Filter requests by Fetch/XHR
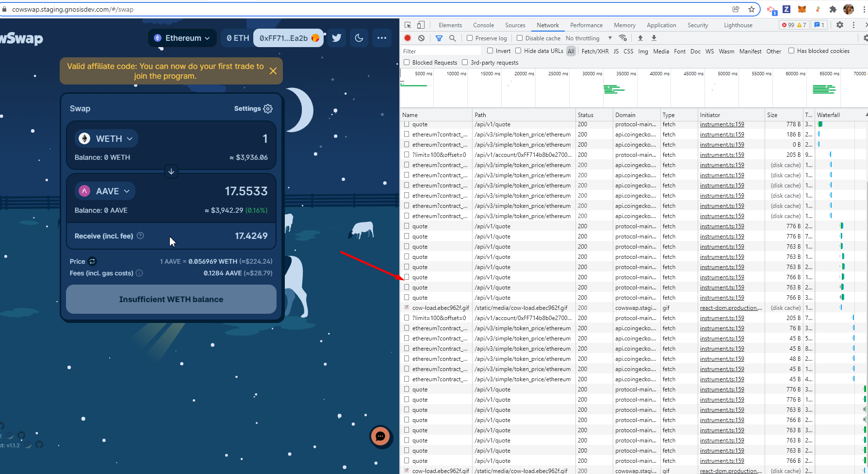The height and width of the screenshot is (474, 868). coord(595,51)
